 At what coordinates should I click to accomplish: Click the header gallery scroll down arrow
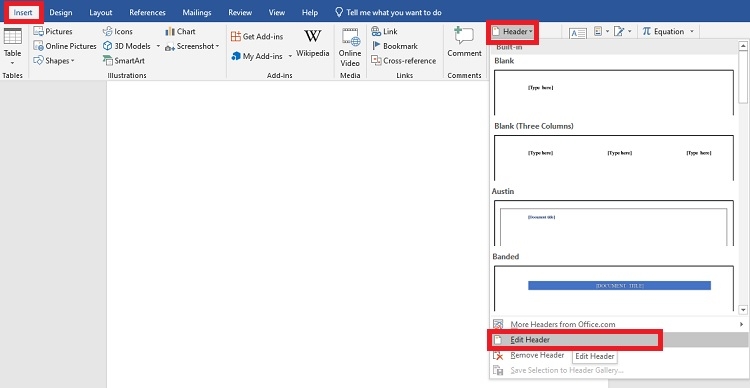click(x=743, y=310)
